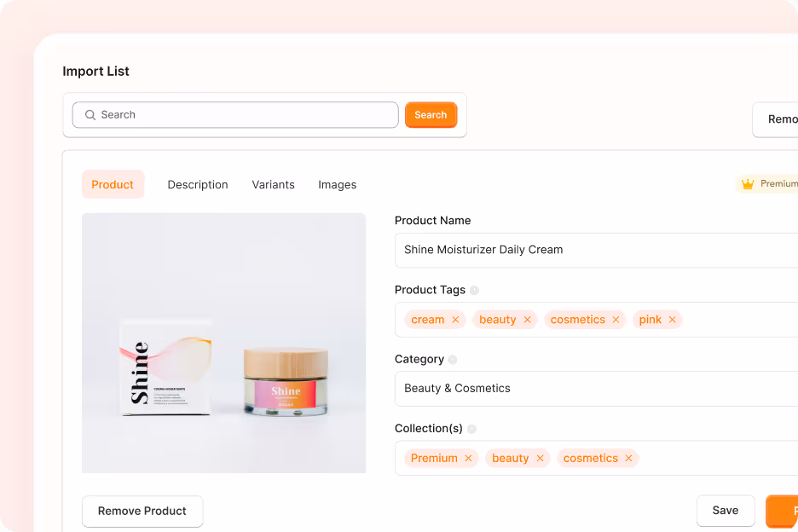Viewport: 798px width, 532px height.
Task: Click the Category info icon
Action: pyautogui.click(x=453, y=360)
